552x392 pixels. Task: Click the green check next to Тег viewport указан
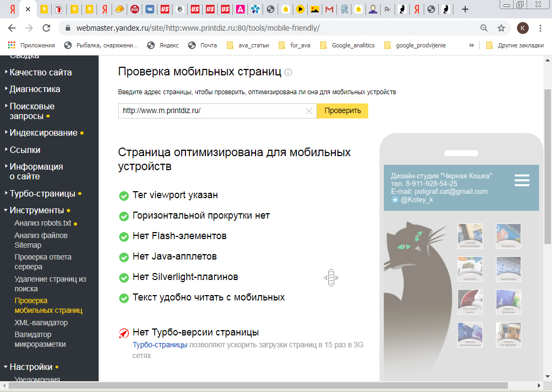pos(124,196)
